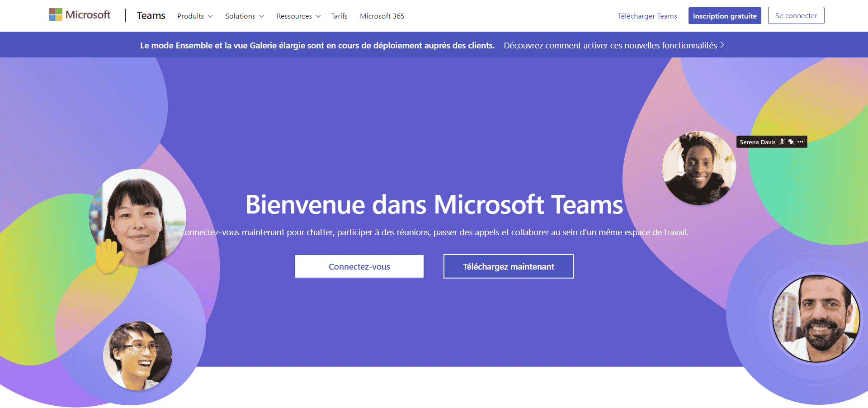
Task: Click the Se connecter button
Action: 796,15
